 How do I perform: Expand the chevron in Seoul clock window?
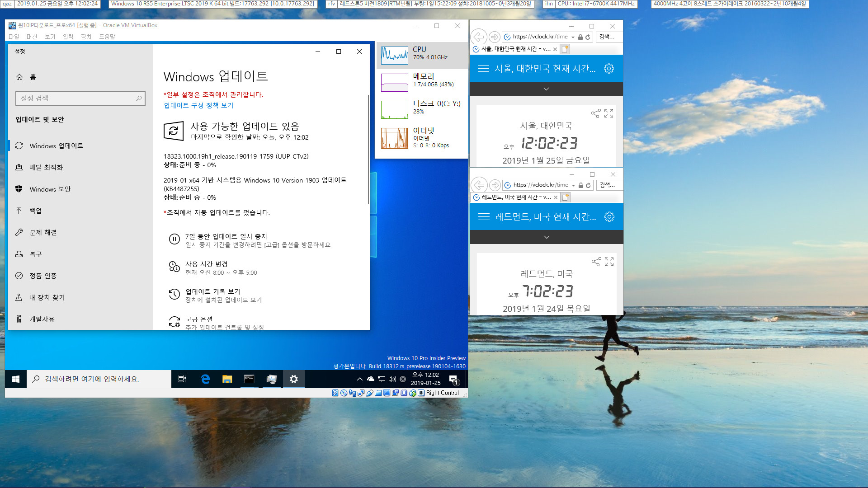(x=546, y=89)
